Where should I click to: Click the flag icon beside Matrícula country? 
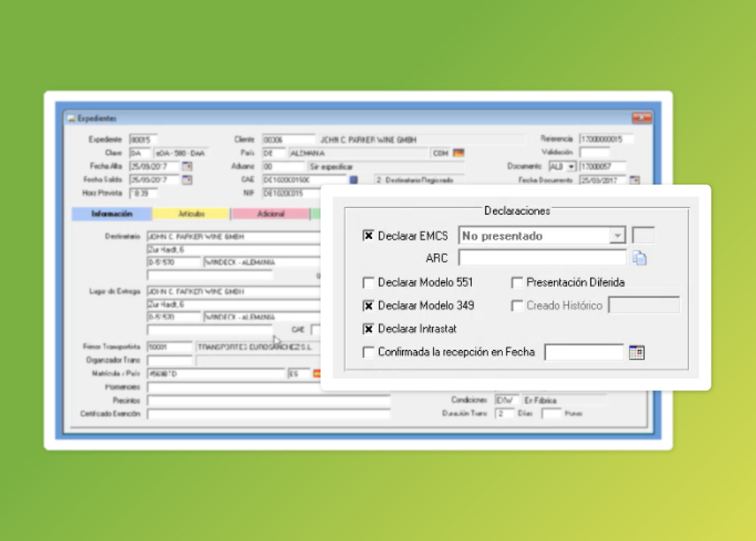coord(317,374)
